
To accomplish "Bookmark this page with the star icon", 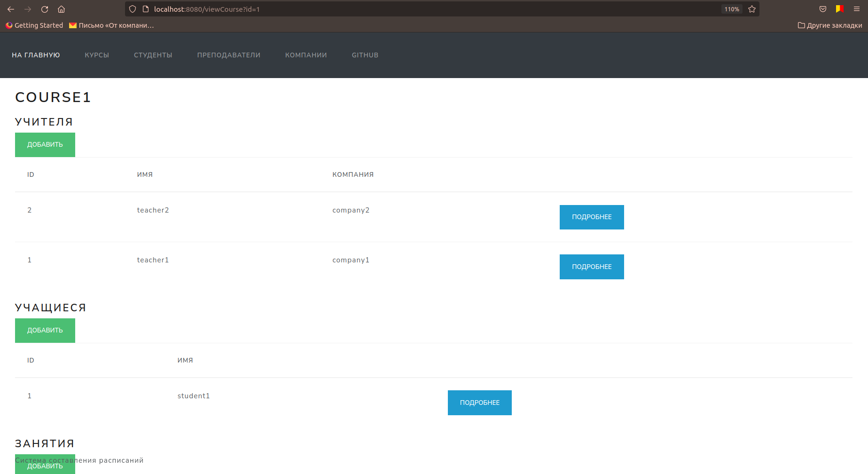I will click(751, 9).
